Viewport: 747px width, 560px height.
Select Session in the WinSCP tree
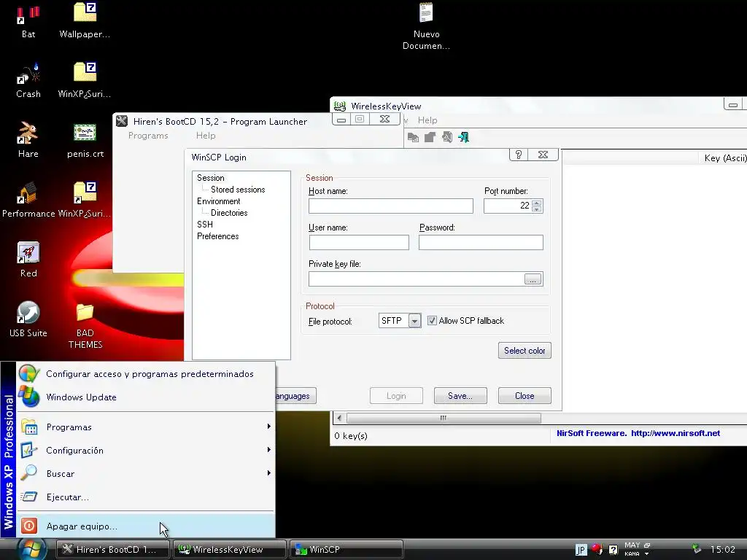(211, 178)
